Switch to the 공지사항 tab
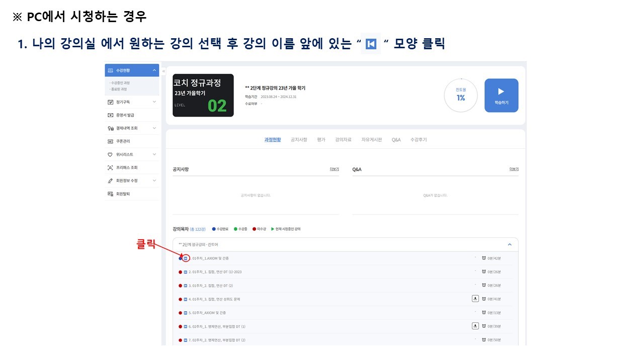The image size is (644, 362). 299,140
